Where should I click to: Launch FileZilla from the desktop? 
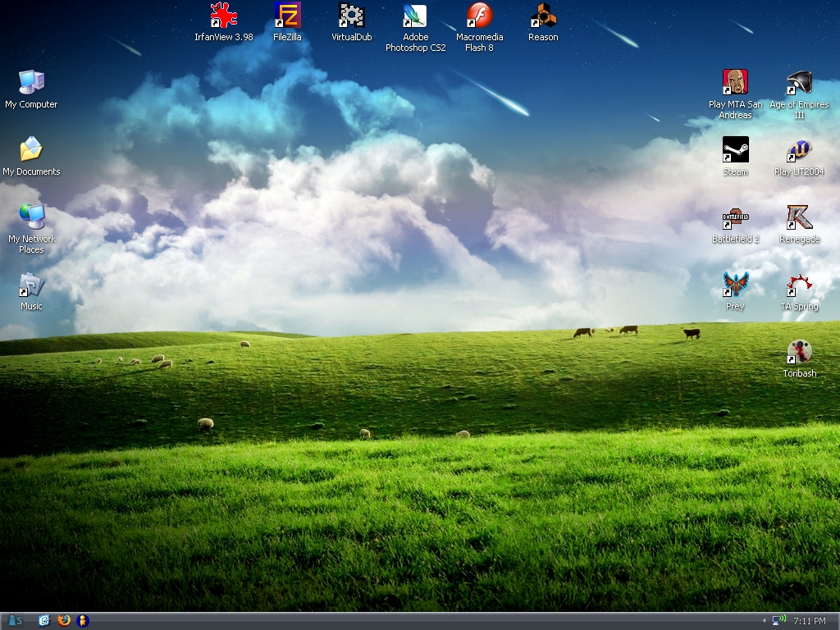[x=287, y=16]
